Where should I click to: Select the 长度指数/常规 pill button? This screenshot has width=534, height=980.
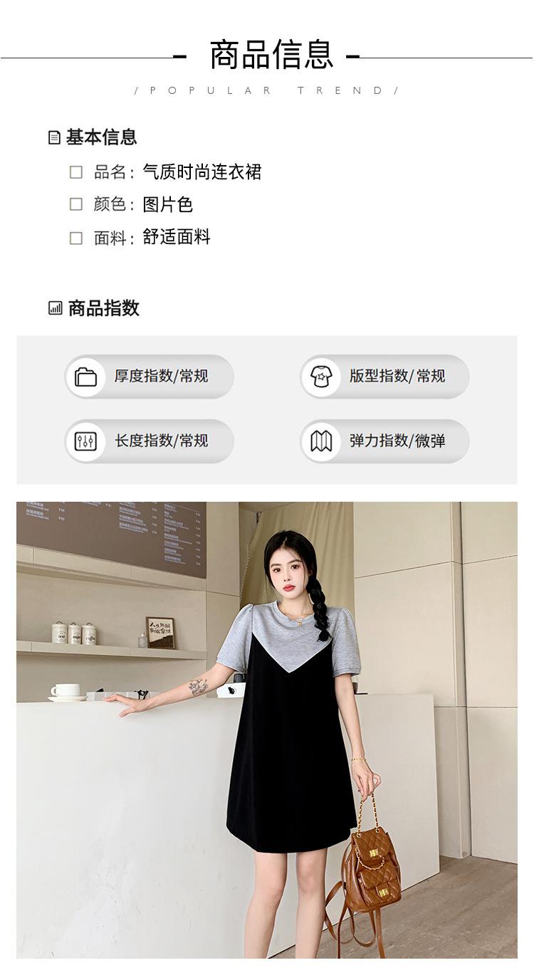(x=150, y=441)
